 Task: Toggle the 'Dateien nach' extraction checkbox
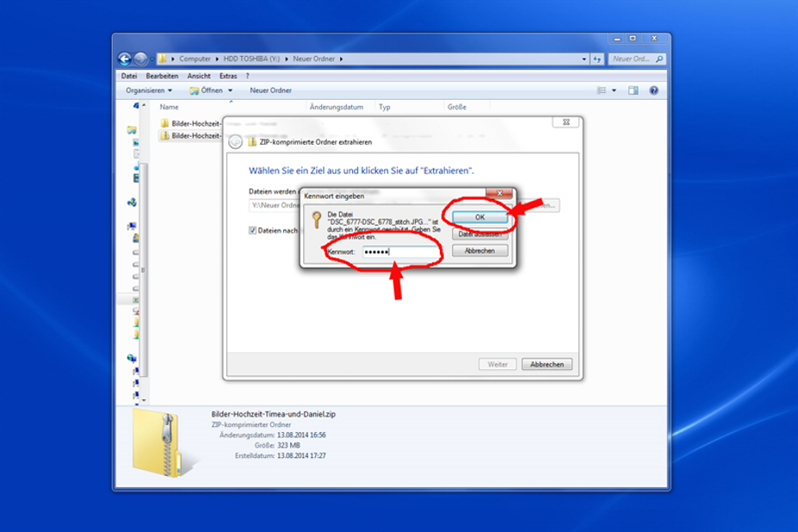pyautogui.click(x=252, y=231)
